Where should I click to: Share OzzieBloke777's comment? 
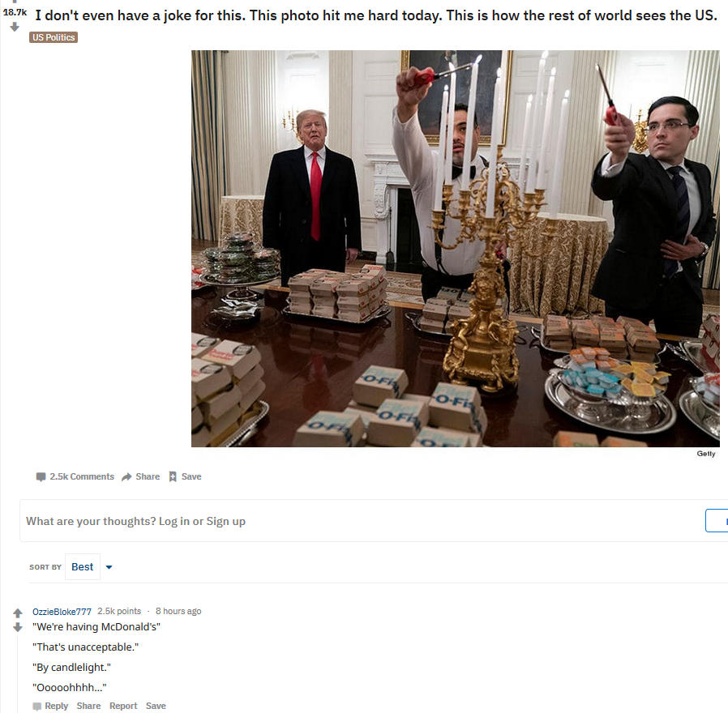88,706
